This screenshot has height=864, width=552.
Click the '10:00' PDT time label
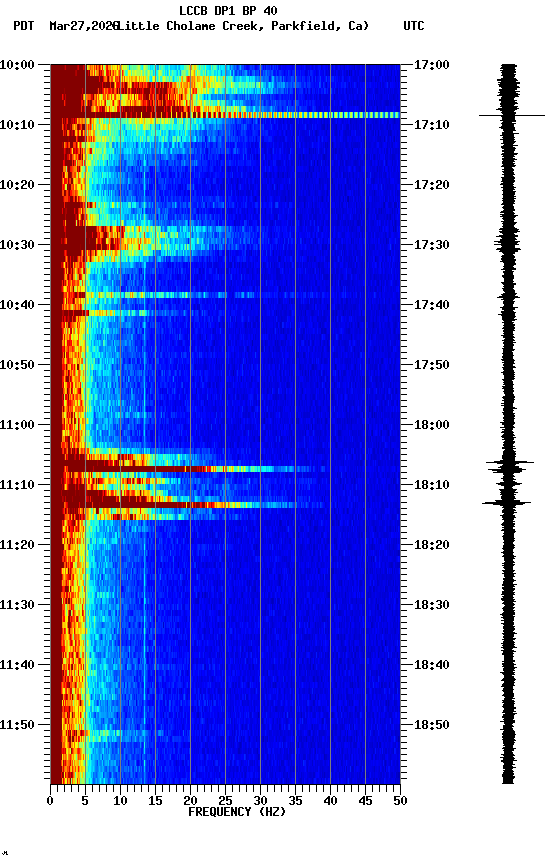17,65
